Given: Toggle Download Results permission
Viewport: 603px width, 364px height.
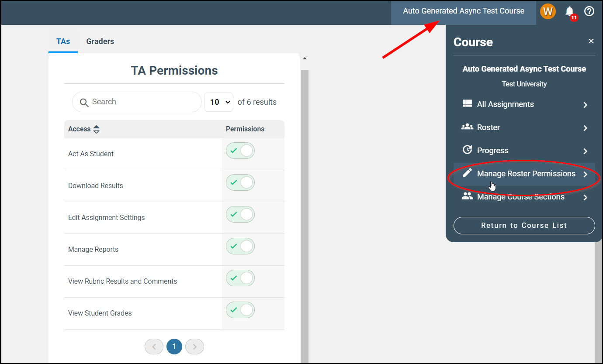Looking at the screenshot, I should point(240,182).
